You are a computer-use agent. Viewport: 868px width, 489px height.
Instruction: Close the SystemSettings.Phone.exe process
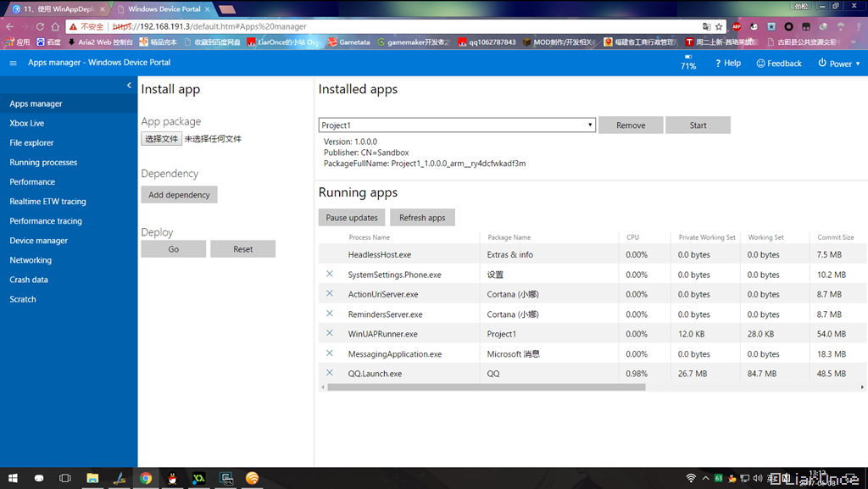point(330,274)
